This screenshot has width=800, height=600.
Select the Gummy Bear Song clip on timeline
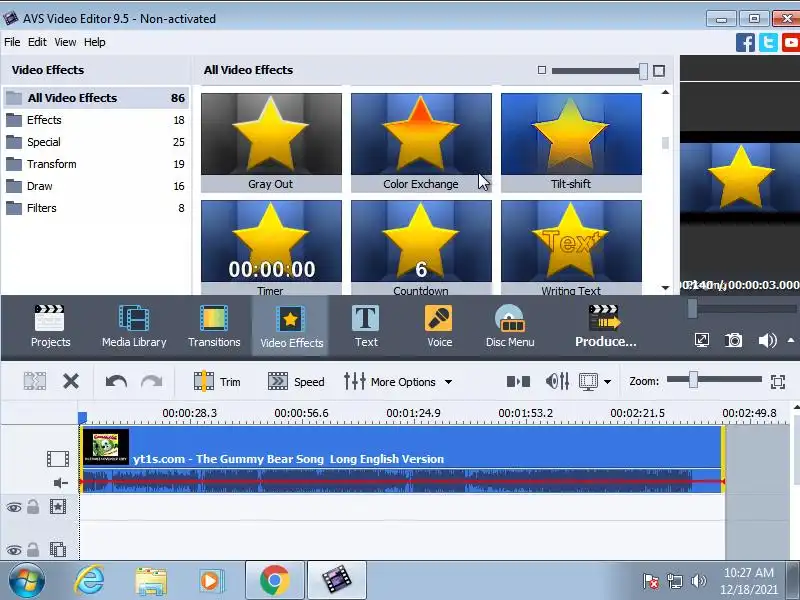[402, 459]
